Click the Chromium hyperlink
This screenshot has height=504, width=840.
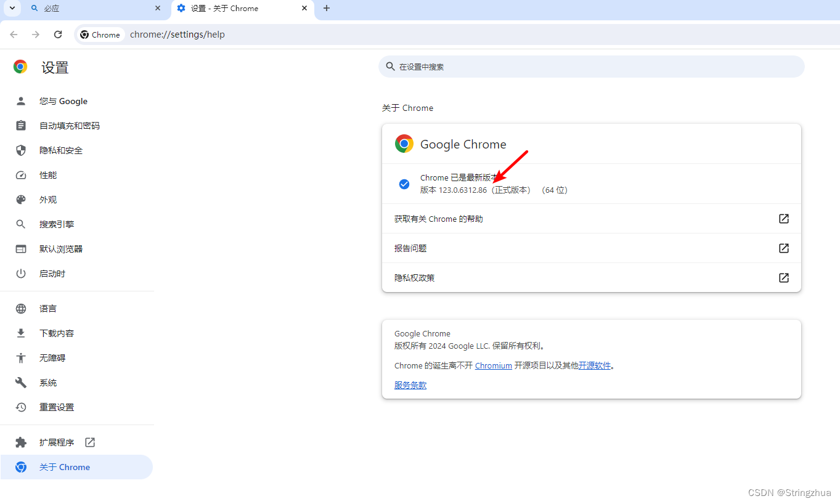tap(493, 365)
